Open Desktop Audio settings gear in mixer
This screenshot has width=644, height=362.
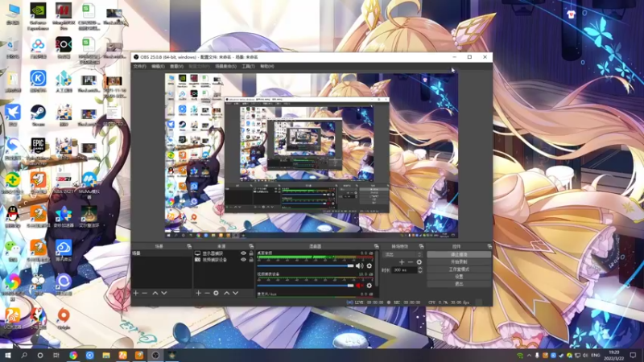[x=369, y=266]
